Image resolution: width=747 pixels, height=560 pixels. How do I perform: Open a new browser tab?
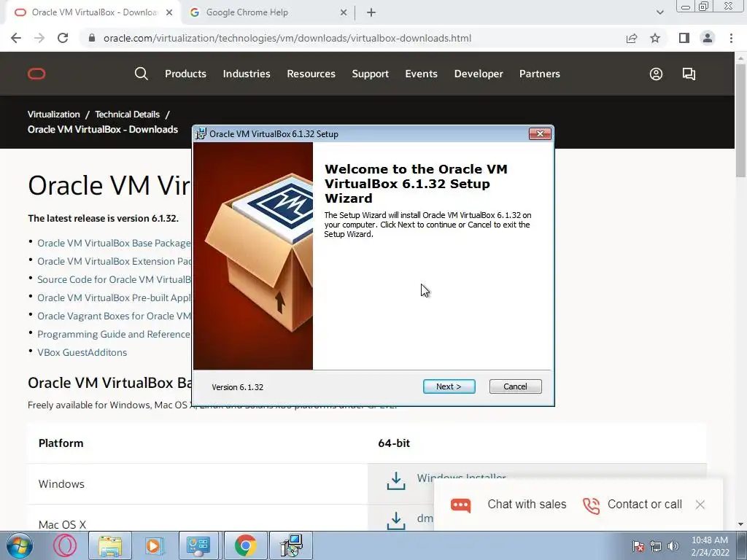(x=371, y=12)
